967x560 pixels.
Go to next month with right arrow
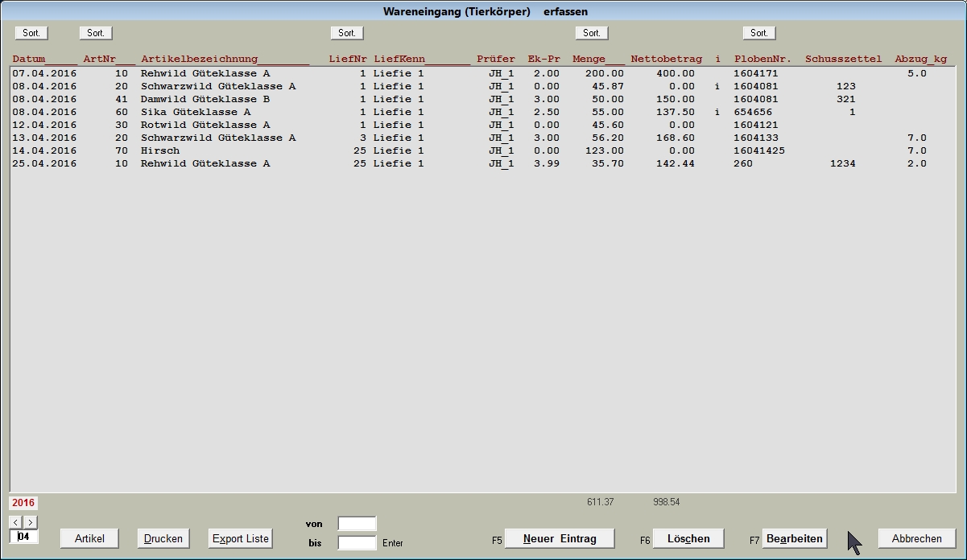(x=30, y=522)
